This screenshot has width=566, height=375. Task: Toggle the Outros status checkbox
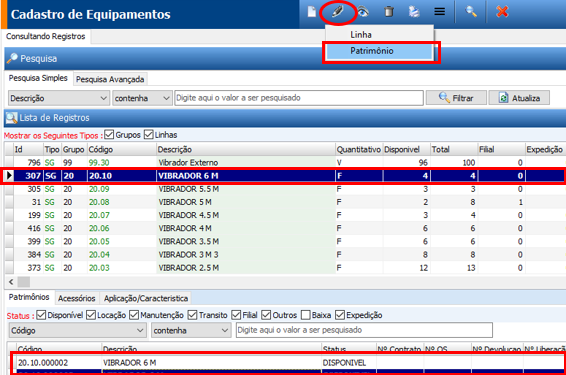point(266,315)
